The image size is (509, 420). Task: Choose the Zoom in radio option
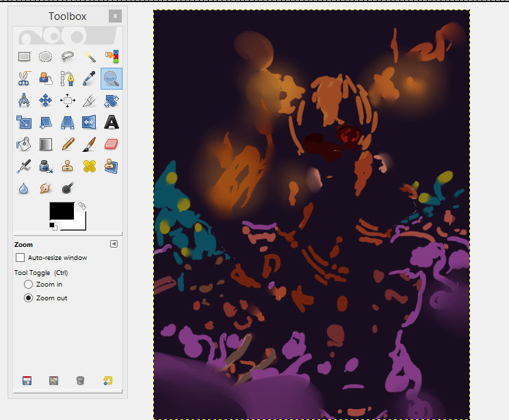pos(28,285)
